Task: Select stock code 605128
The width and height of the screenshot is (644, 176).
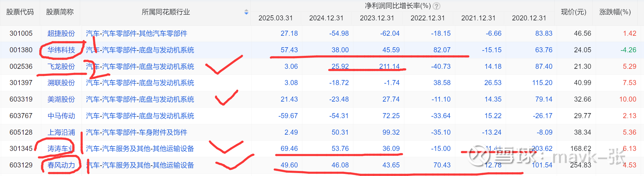Action: (21, 132)
